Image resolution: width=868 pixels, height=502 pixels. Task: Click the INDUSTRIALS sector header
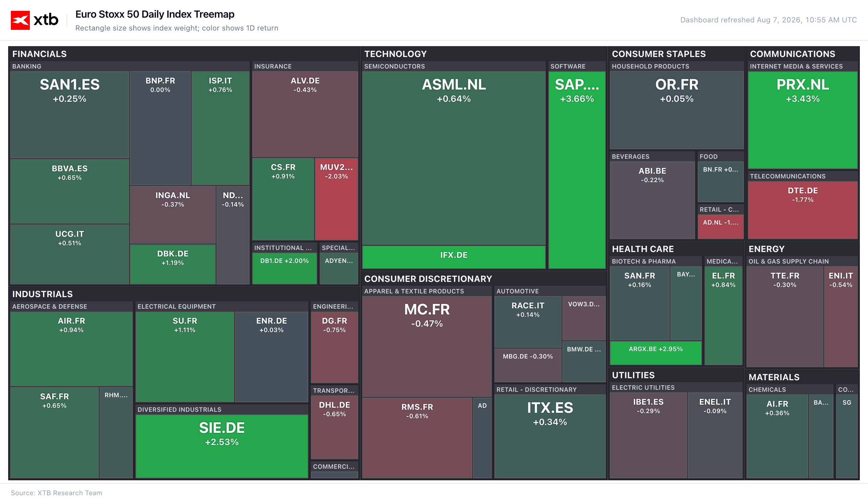pos(42,294)
